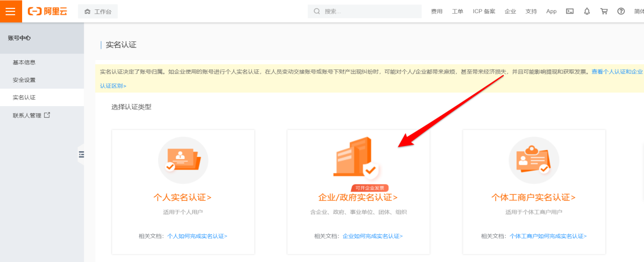Open 个人如何完成实名认证 document link
This screenshot has width=644, height=262.
(197, 236)
